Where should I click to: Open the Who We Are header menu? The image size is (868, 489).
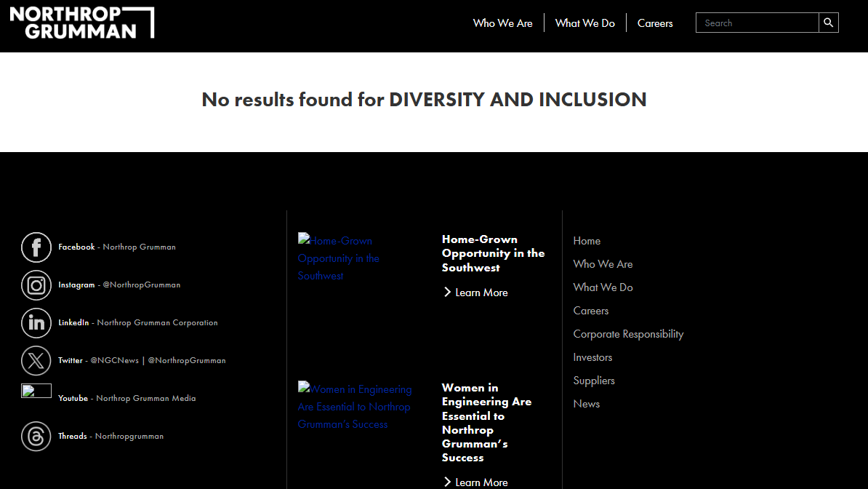point(502,23)
